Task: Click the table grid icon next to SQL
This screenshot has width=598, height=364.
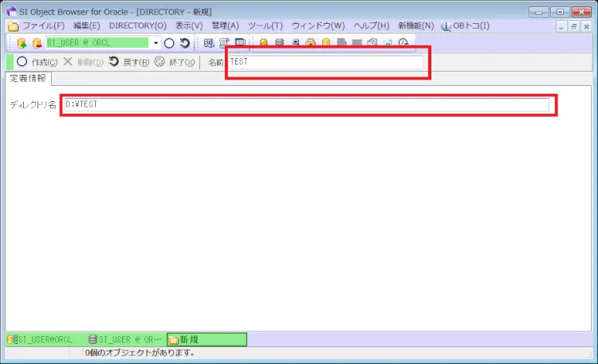Action: click(240, 43)
